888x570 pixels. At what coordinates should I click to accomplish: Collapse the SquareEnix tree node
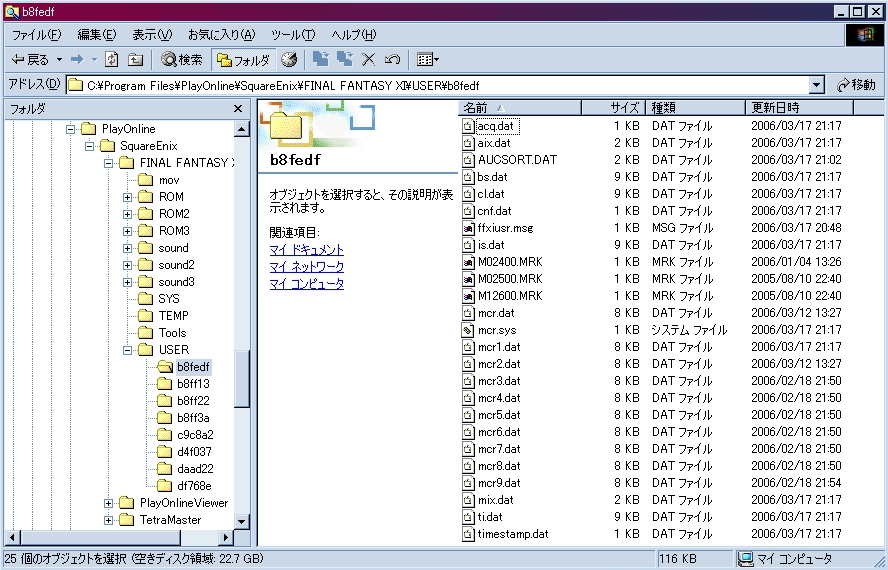pos(89,146)
